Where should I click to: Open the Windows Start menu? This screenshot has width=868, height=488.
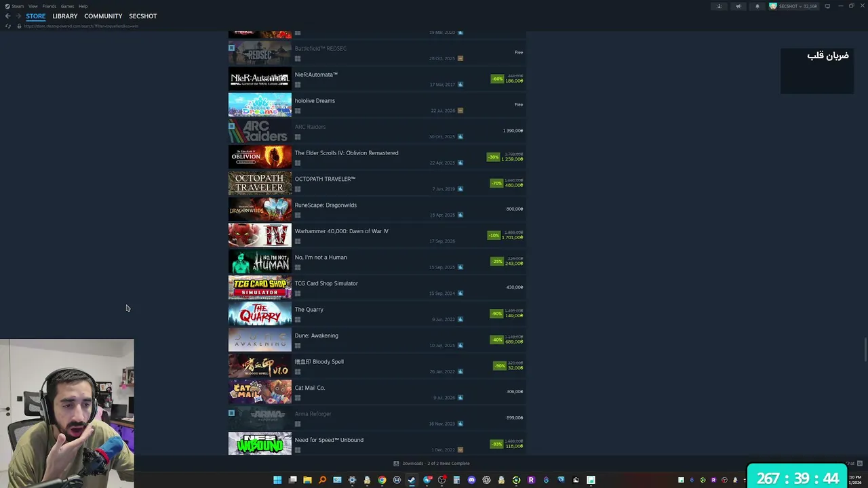[x=277, y=480]
